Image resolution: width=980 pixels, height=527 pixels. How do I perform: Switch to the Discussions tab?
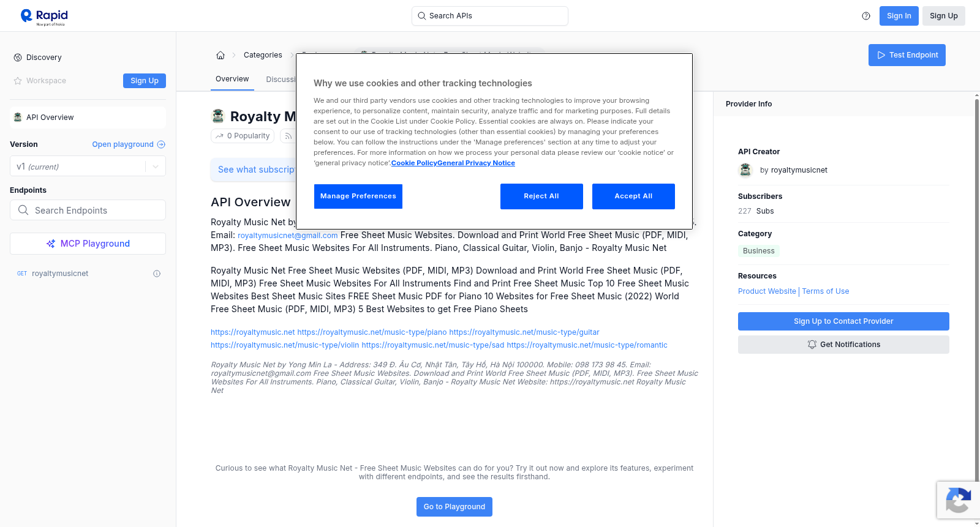[x=281, y=80]
